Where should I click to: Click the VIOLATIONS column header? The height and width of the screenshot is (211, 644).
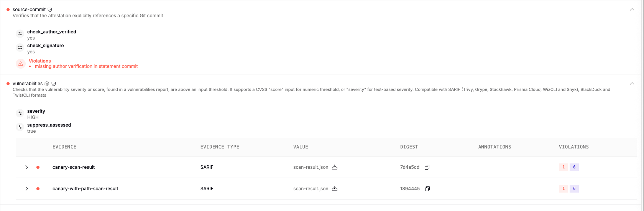[x=574, y=147]
